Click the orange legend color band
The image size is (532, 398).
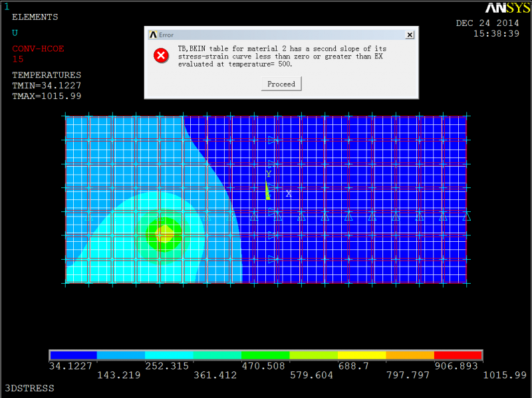410,355
